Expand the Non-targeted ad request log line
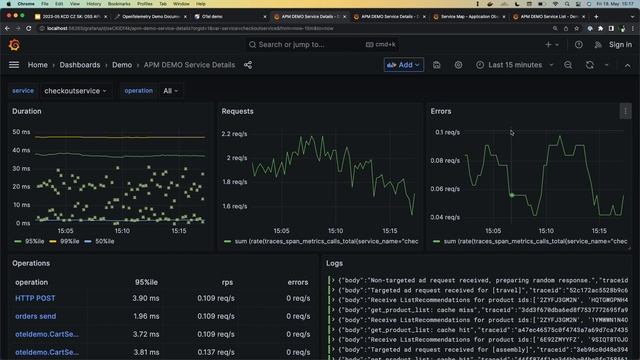This screenshot has height=360, width=640. (x=479, y=280)
